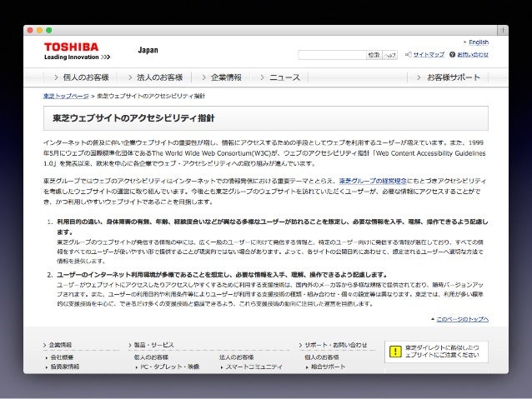
Task: Open the 東芝ダイレクト warning notice text
Action: [x=442, y=352]
